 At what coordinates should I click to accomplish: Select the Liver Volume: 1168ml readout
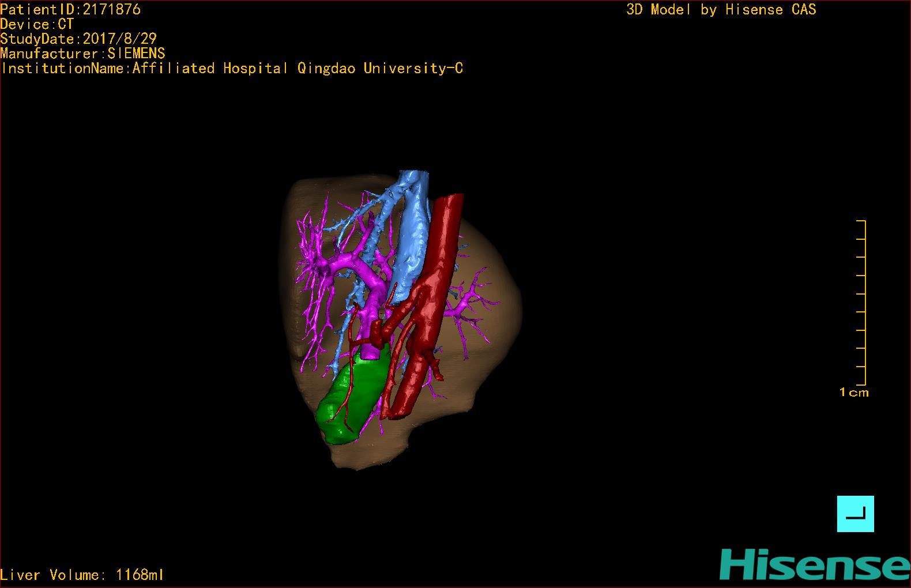(x=82, y=575)
